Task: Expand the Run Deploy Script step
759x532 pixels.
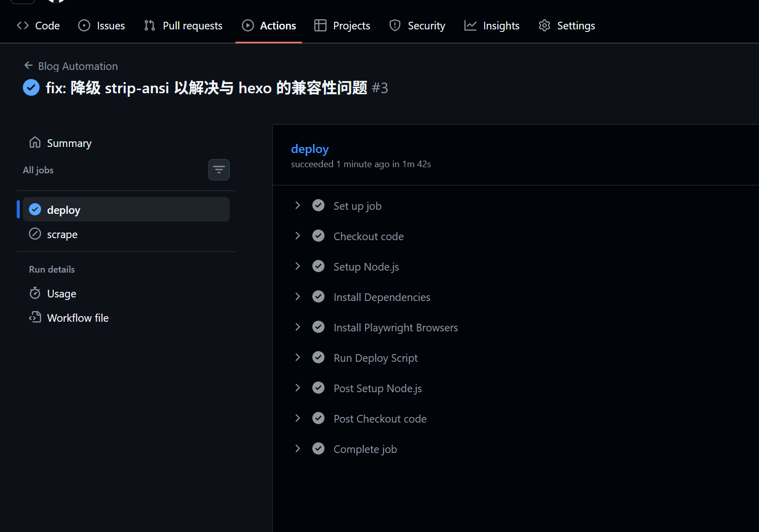Action: click(298, 358)
